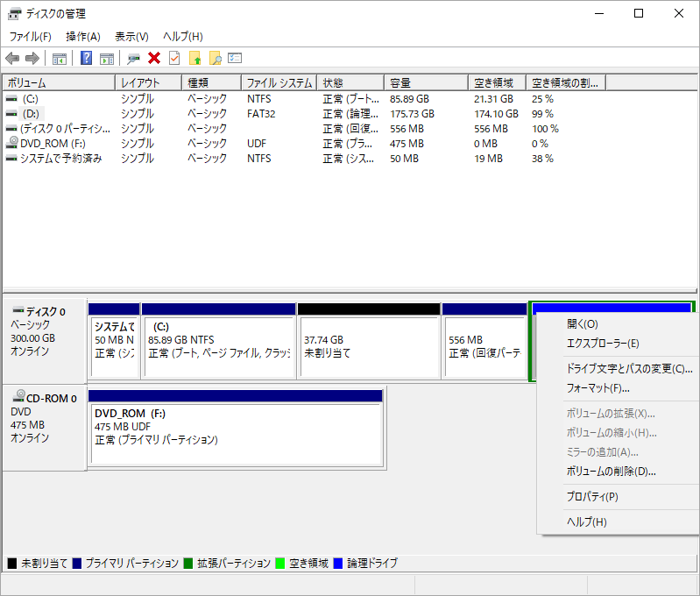Click the connect drive toolbar icon

pos(133,59)
